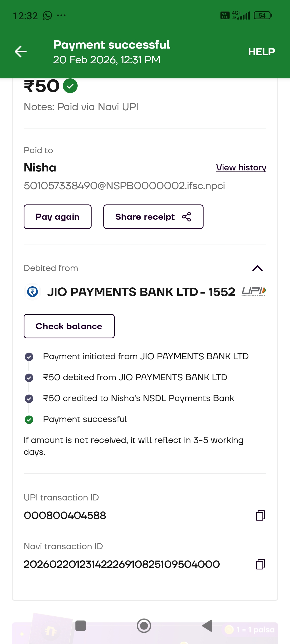Copy the Navi transaction ID
Screen dimensions: 290x644
pos(260,564)
